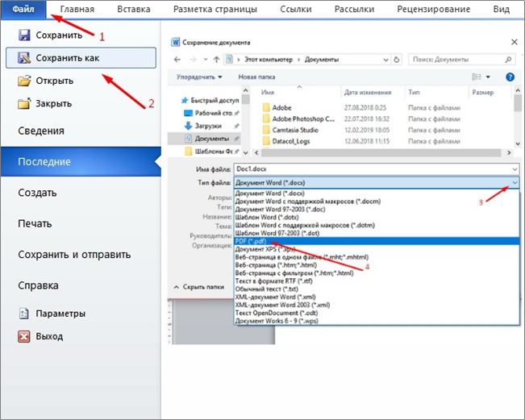Screen dimensions: 525x420
Task: Sort by the Тип column header
Action: 414,93
